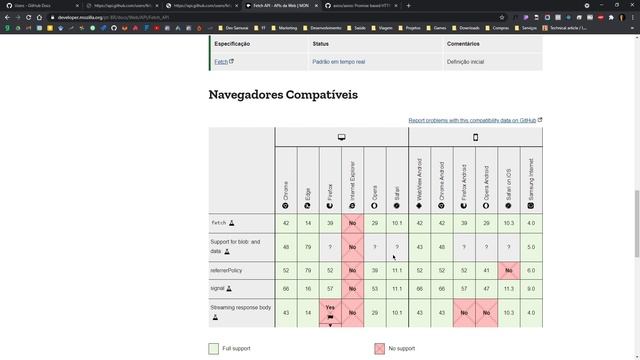This screenshot has height=360, width=640.
Task: Click the 'referrerPolicy' row label
Action: (226, 271)
